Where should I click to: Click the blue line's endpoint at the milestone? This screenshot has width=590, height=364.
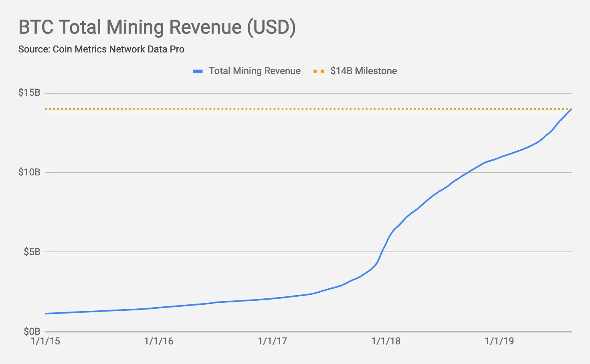[571, 109]
